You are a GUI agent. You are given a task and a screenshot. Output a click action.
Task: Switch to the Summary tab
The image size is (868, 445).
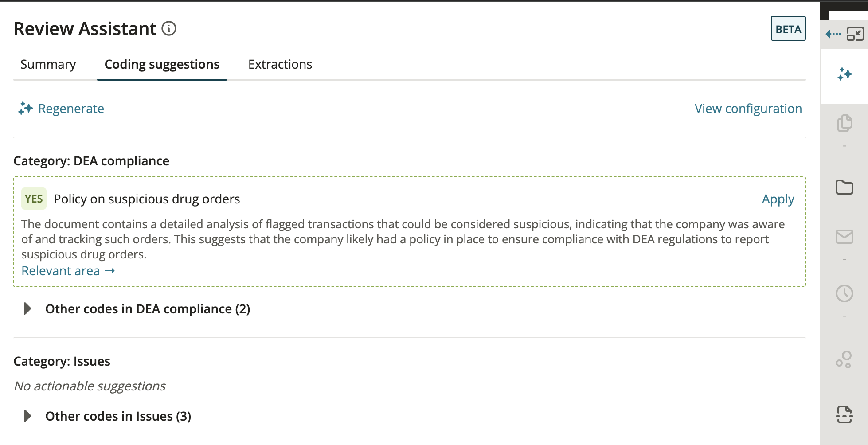[47, 64]
